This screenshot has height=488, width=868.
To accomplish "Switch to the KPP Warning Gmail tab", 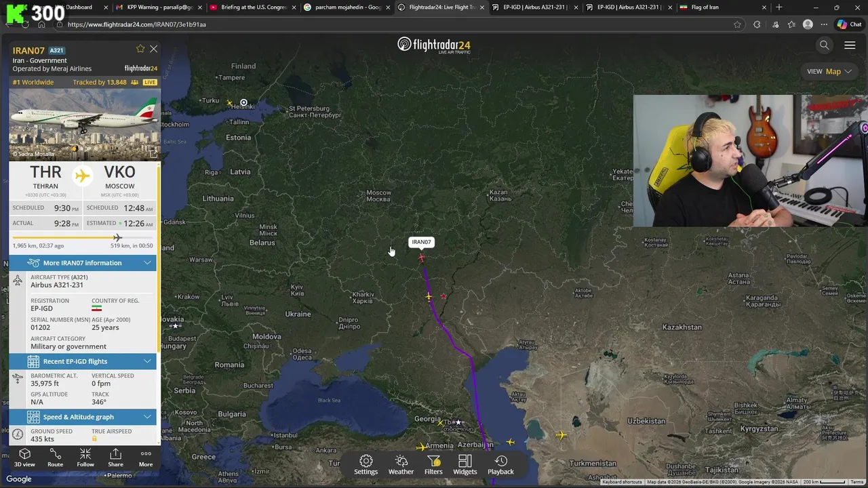I will click(159, 7).
